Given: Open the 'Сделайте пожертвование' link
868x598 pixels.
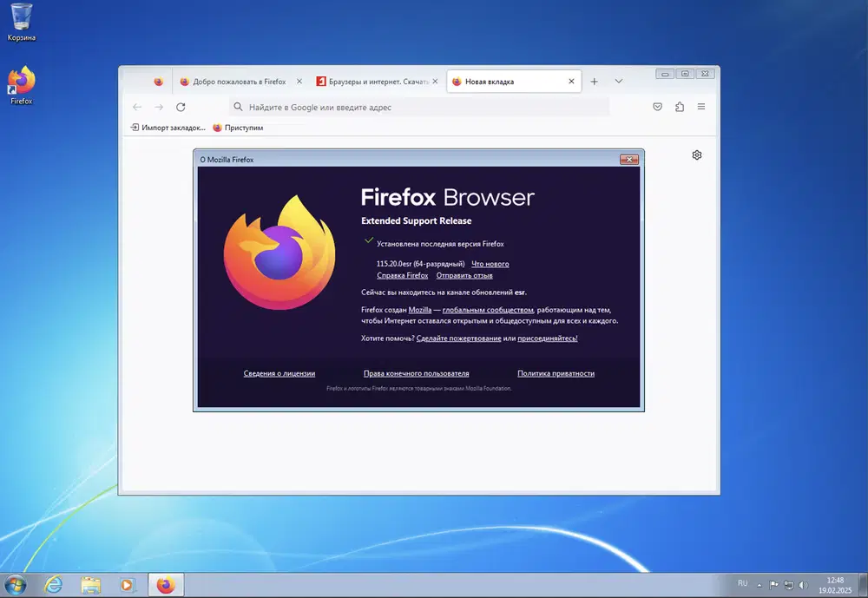Looking at the screenshot, I should [x=458, y=338].
